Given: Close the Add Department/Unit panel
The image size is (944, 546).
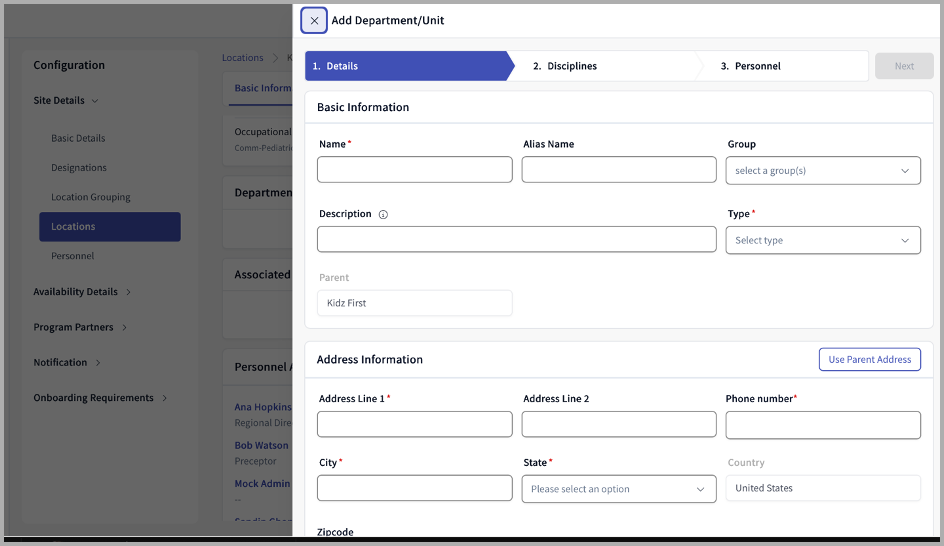Looking at the screenshot, I should (314, 21).
